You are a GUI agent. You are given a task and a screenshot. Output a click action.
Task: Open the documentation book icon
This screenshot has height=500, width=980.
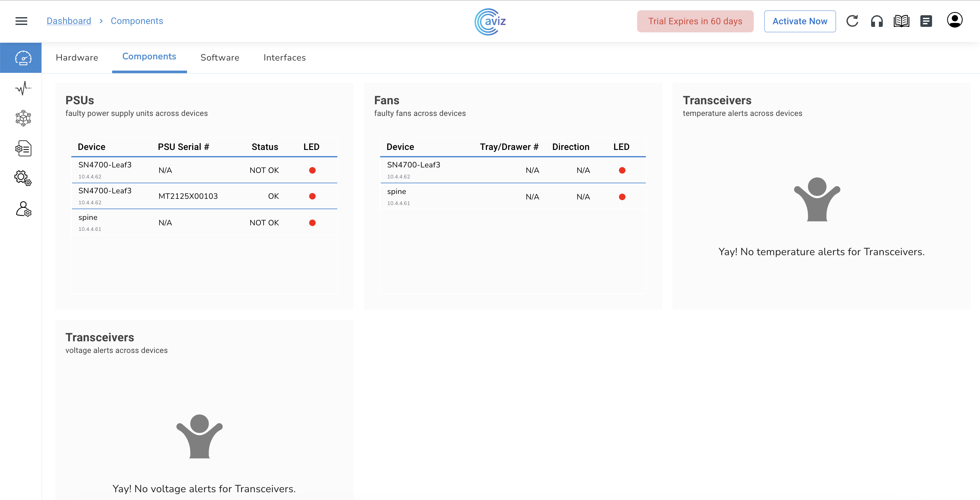tap(901, 21)
